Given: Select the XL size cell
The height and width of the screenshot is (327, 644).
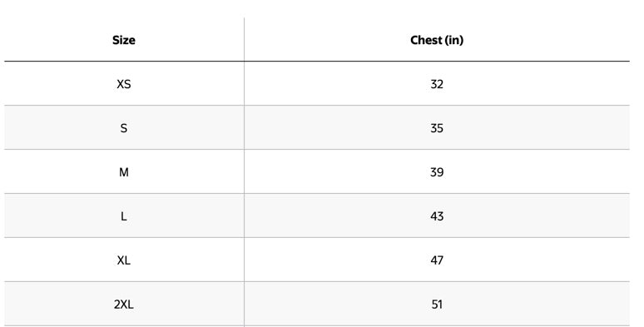Looking at the screenshot, I should (124, 260).
